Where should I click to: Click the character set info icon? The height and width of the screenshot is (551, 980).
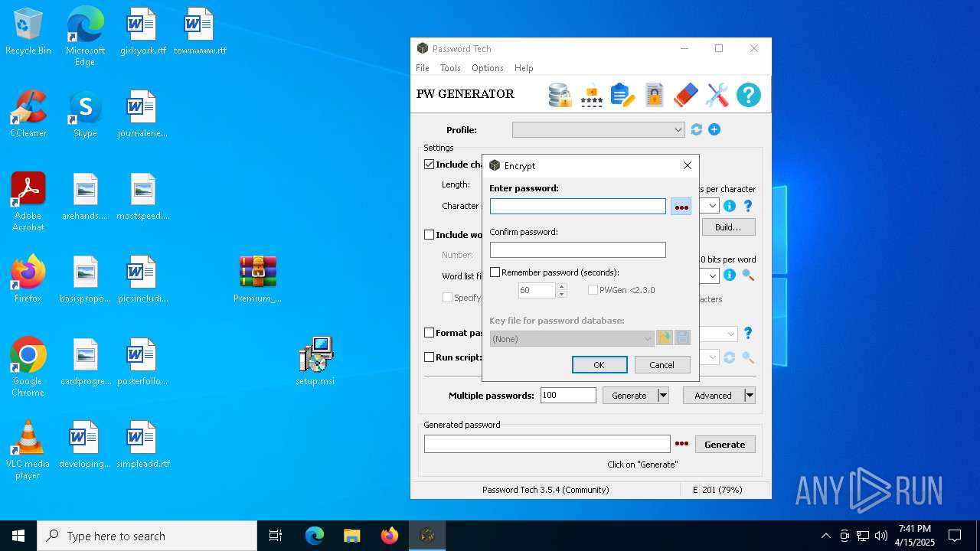730,206
